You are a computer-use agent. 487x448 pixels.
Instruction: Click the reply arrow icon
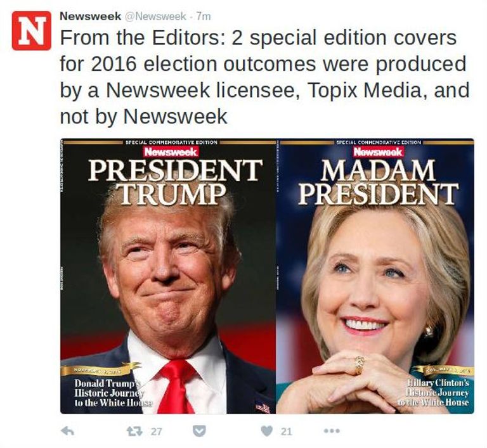67,432
